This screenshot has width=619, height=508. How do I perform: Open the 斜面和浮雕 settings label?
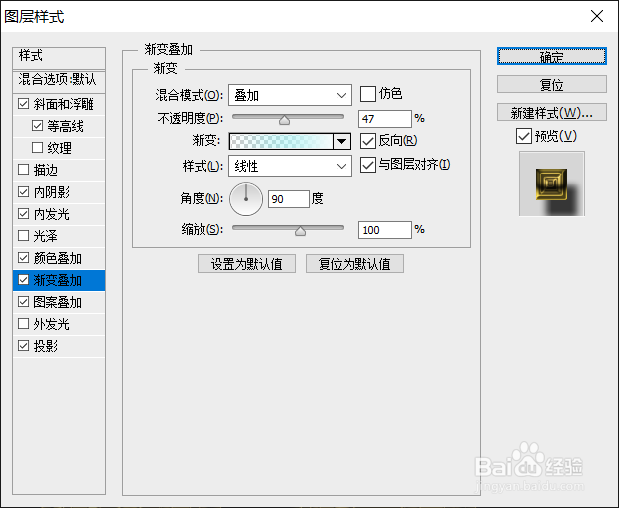click(x=64, y=104)
